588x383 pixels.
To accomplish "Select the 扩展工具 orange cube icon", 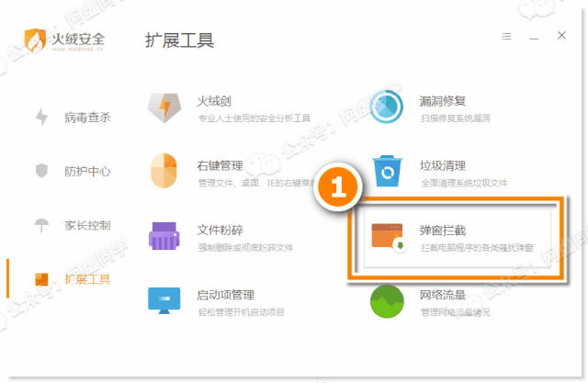I will point(41,279).
